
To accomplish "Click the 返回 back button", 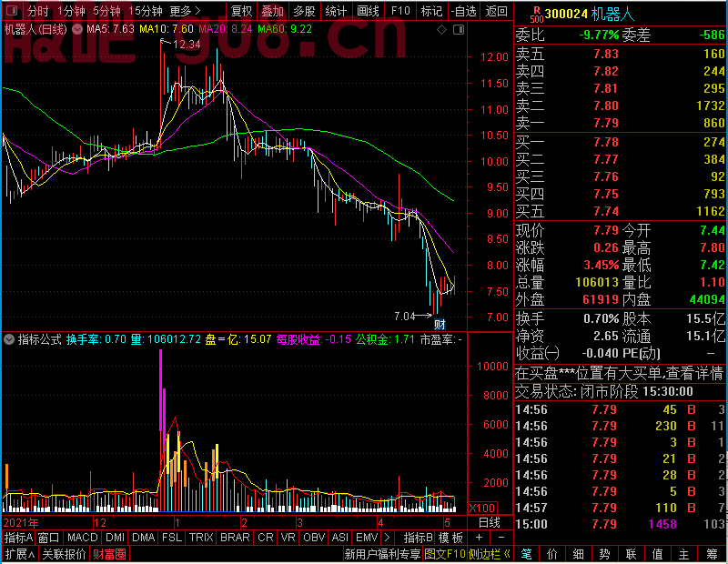I will click(x=496, y=11).
